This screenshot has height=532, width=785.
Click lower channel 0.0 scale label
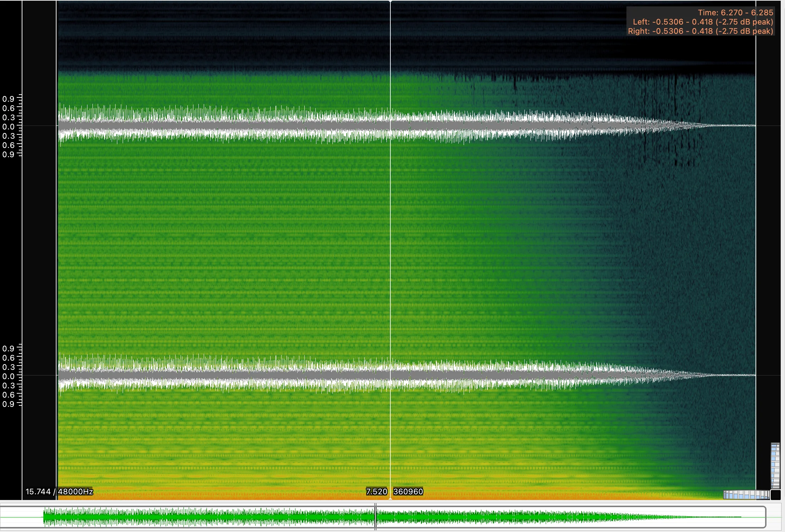coord(8,376)
